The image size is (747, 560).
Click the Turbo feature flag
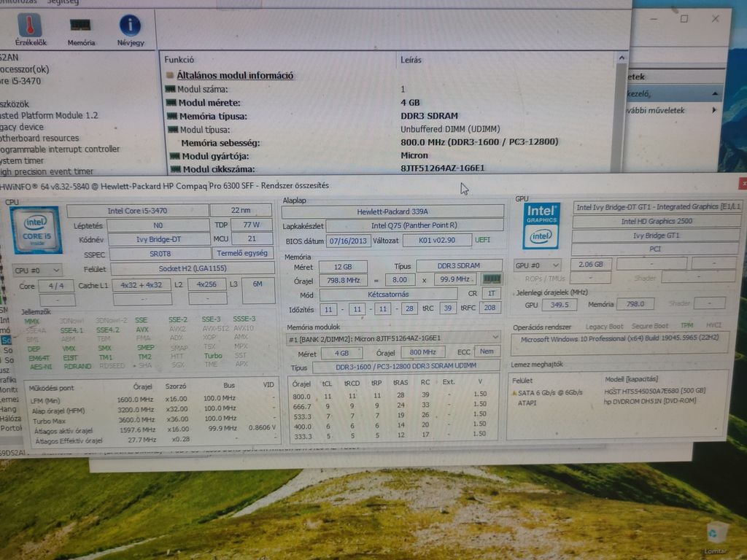pyautogui.click(x=213, y=356)
